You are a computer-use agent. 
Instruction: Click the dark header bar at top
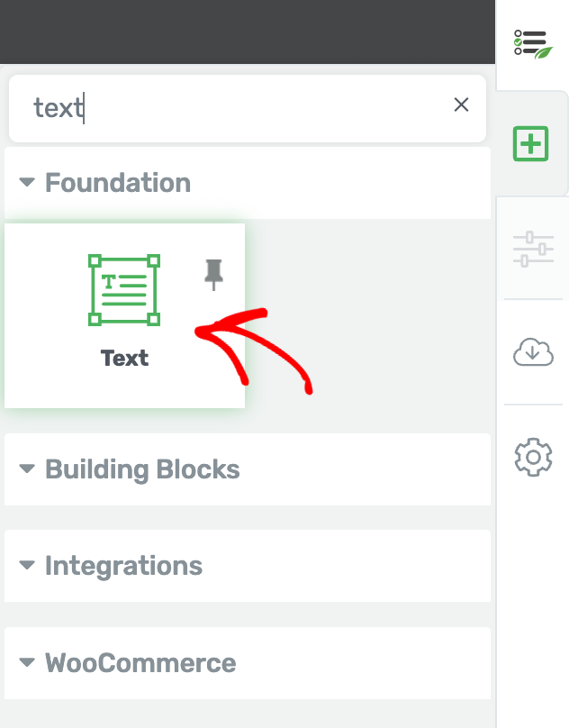[248, 32]
